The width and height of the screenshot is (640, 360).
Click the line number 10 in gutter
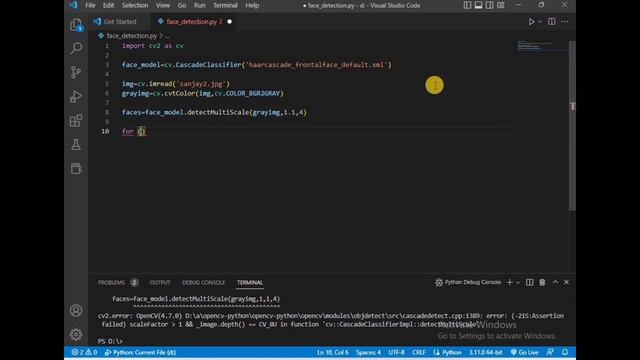pos(105,131)
